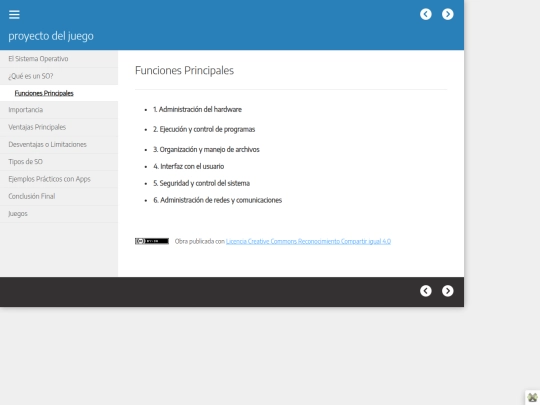Click the Obra publicada con text
The width and height of the screenshot is (540, 405).
coord(199,241)
